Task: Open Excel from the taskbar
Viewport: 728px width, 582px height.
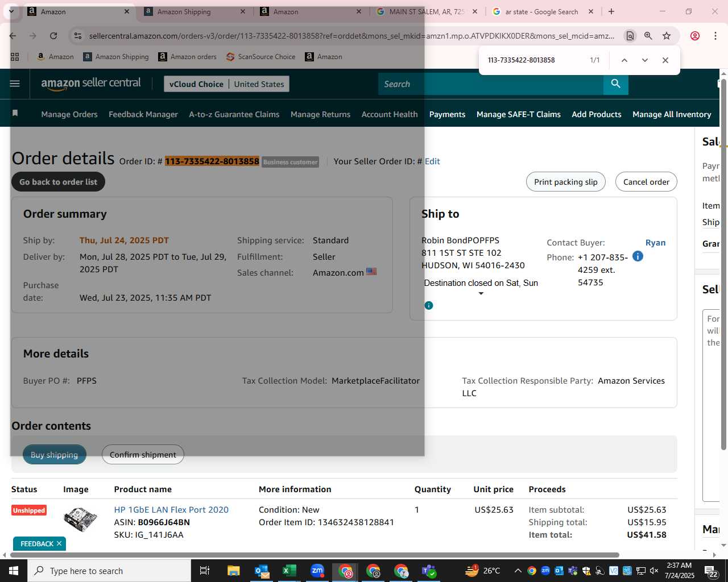Action: (289, 571)
